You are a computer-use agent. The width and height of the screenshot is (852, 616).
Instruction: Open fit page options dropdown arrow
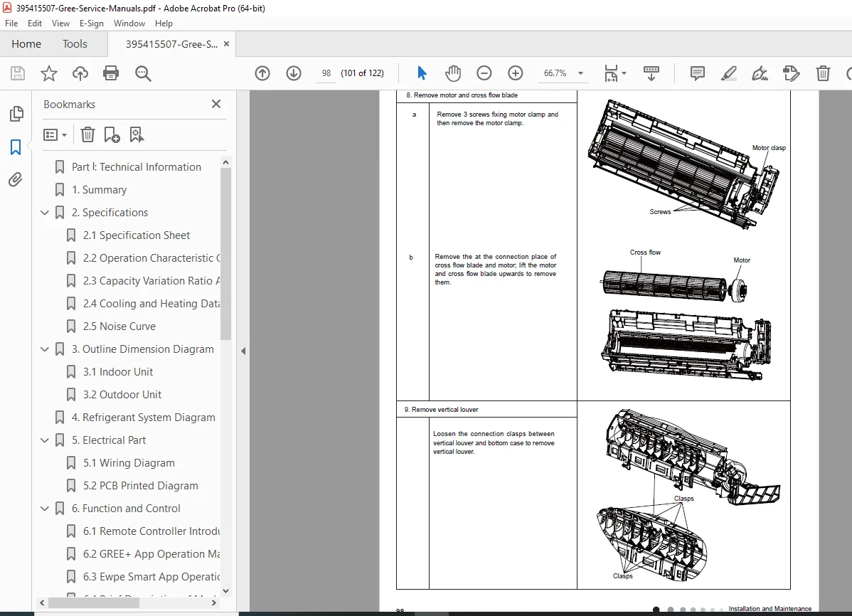click(624, 73)
